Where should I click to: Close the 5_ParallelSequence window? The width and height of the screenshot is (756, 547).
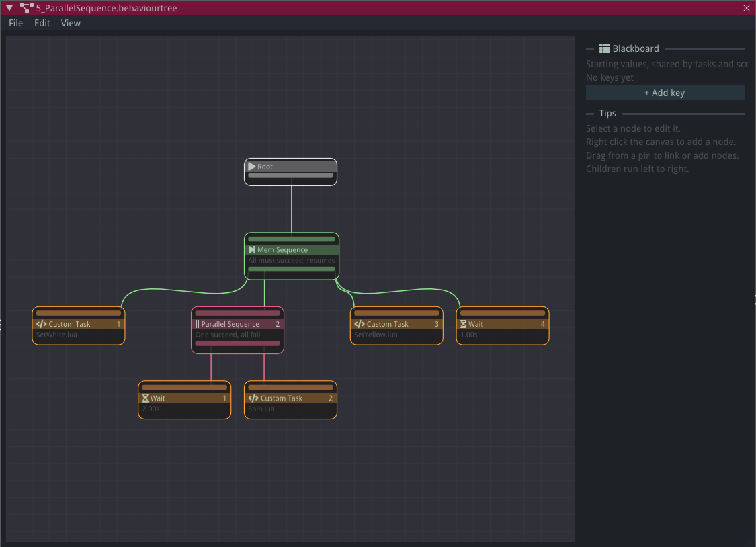coord(747,8)
